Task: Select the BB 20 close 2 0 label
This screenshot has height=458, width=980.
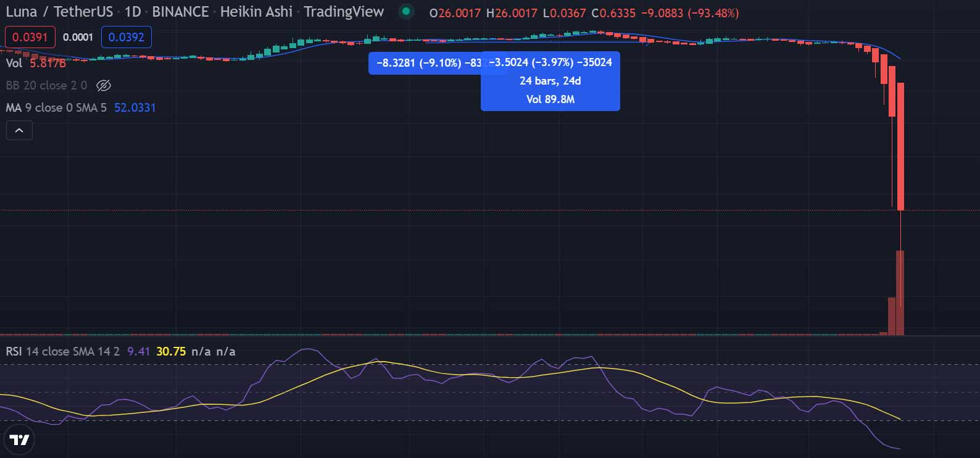Action: [46, 86]
